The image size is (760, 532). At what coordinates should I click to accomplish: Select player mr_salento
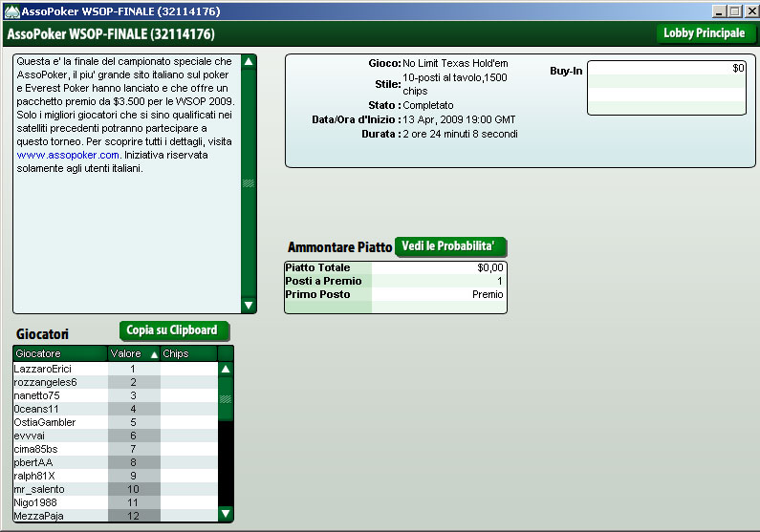point(116,489)
